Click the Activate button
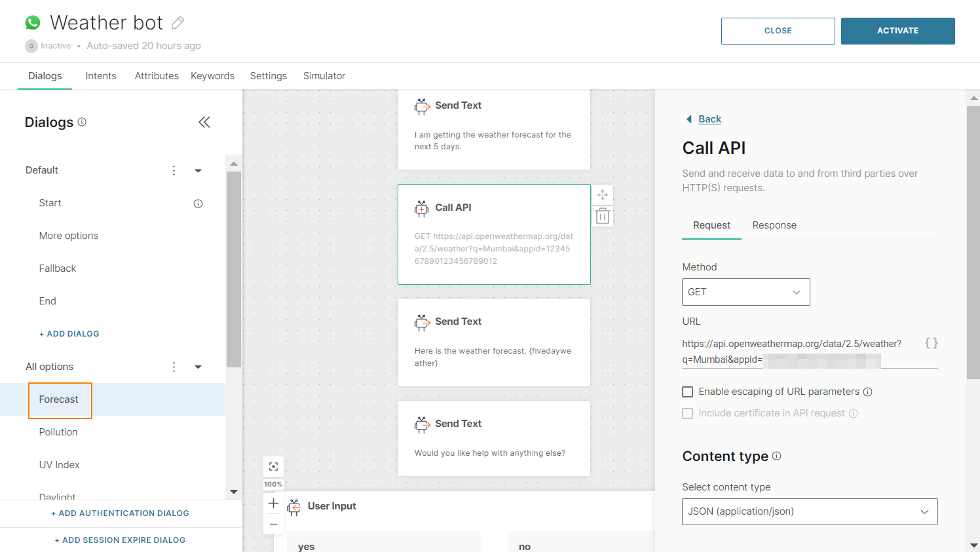 [x=897, y=31]
